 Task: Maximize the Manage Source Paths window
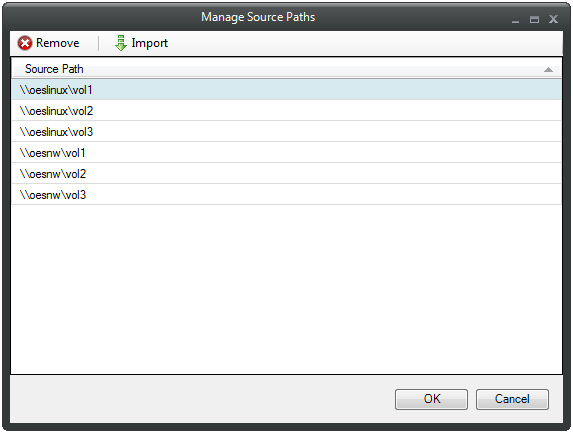point(534,19)
